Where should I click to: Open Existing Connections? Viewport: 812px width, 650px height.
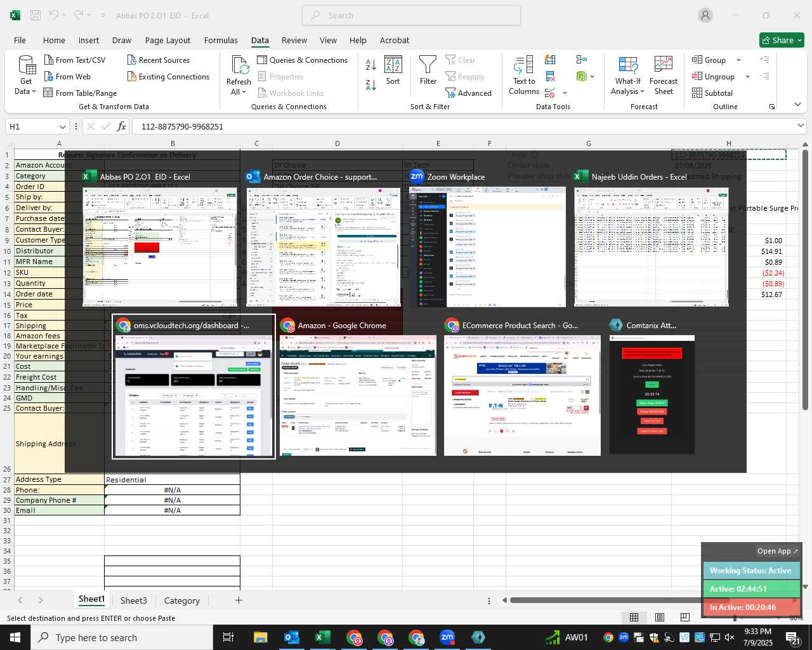click(168, 76)
